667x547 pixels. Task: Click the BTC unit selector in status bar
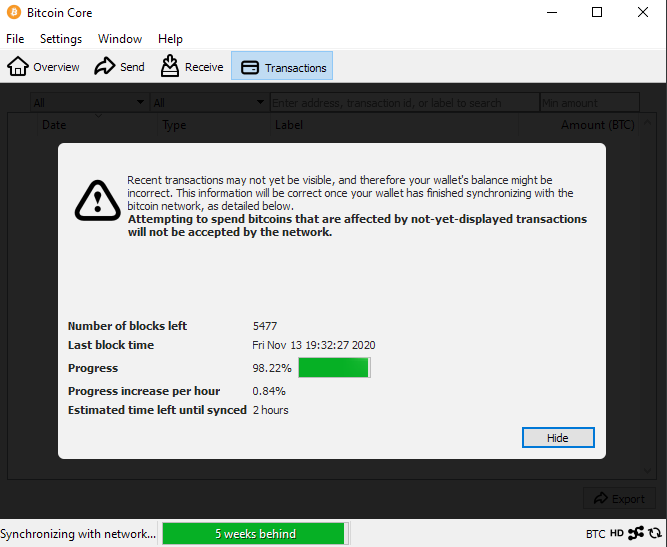[x=596, y=534]
